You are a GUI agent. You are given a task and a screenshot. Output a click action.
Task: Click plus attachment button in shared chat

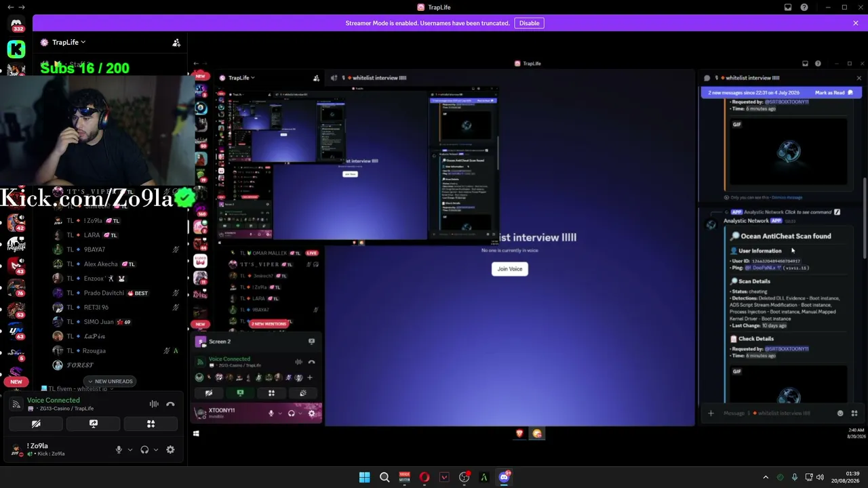click(711, 413)
